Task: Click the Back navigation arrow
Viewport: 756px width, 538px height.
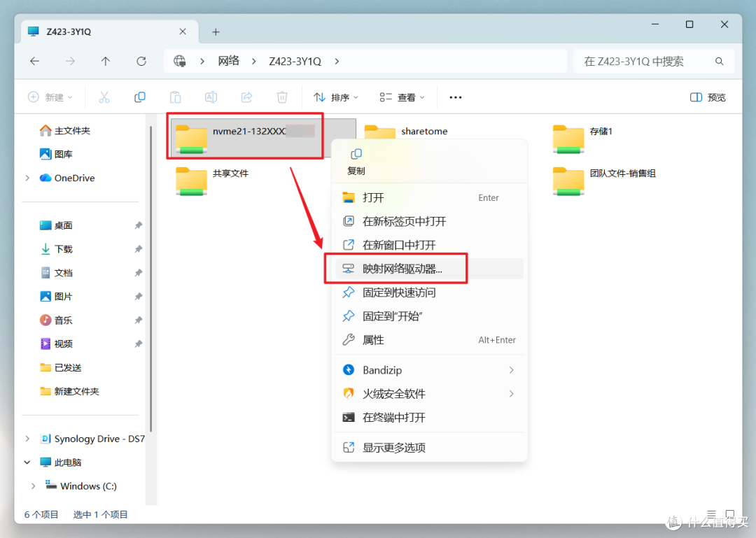Action: point(35,62)
